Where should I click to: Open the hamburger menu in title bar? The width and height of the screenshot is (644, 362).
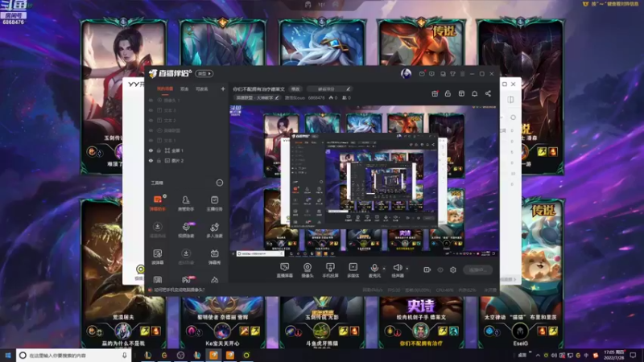click(x=462, y=74)
